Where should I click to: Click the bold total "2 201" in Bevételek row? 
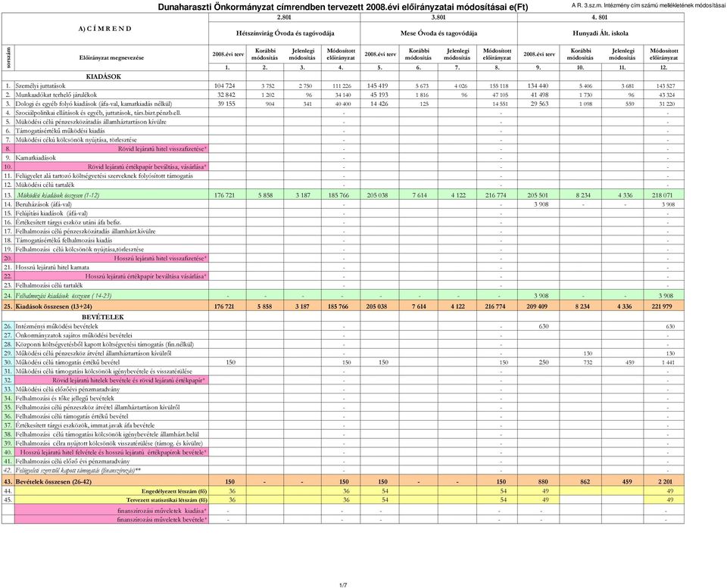coord(666,481)
